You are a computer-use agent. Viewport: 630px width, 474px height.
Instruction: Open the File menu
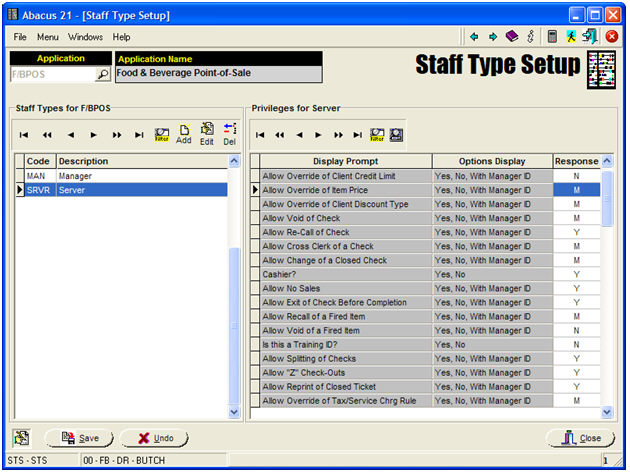point(20,37)
